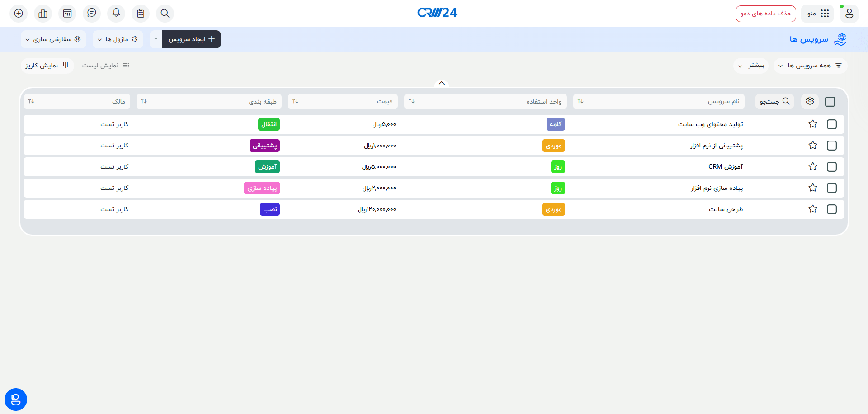Click the حذف داده های دمو button
Screen dimensions: 868x414
pyautogui.click(x=765, y=14)
